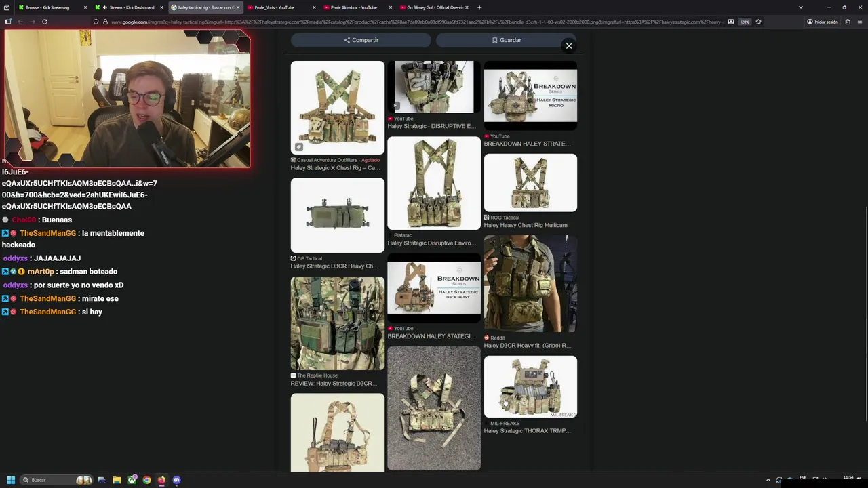This screenshot has width=868, height=488.
Task: Open Xbox app from taskbar
Action: pyautogui.click(x=132, y=480)
